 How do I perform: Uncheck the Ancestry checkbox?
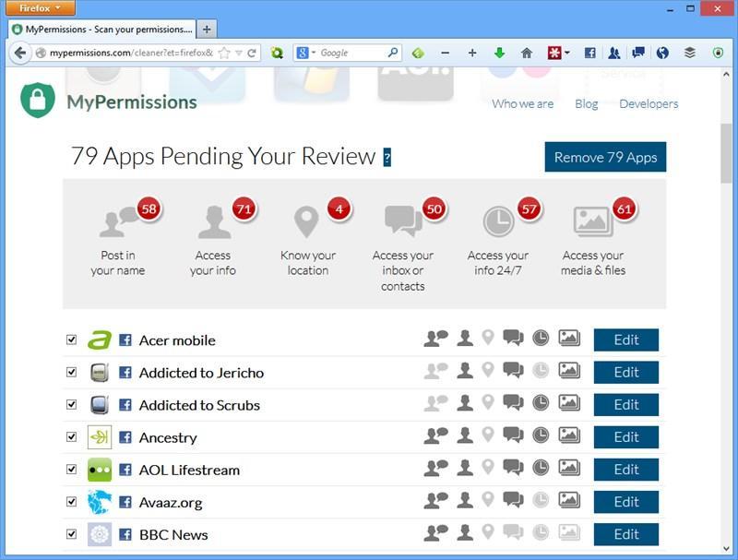coord(72,436)
